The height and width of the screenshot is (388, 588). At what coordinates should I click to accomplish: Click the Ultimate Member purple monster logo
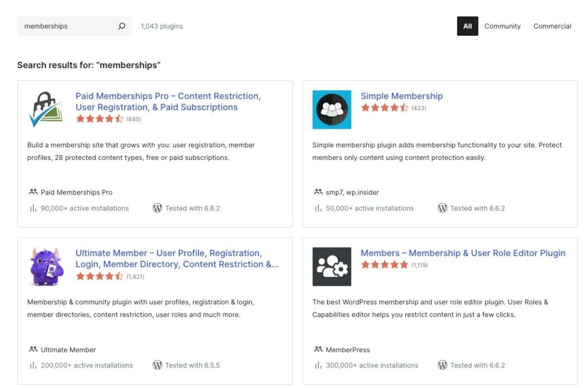[46, 267]
